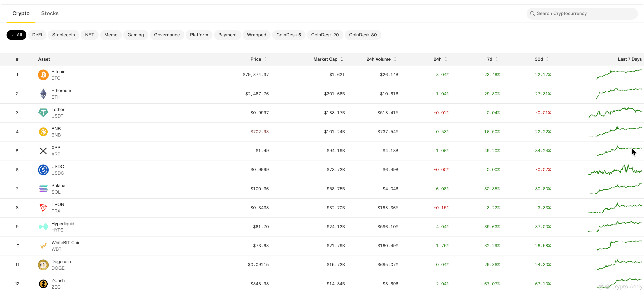
Task: Sort by 24h Volume column arrows
Action: point(395,59)
